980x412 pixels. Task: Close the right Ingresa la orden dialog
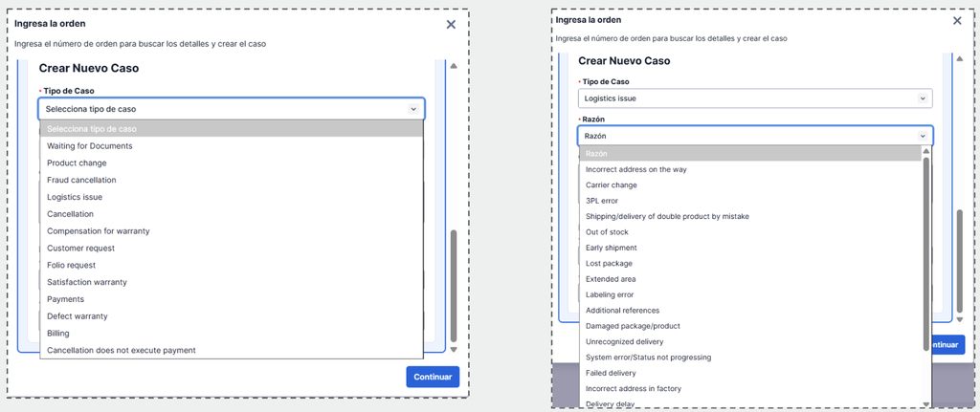(x=956, y=20)
